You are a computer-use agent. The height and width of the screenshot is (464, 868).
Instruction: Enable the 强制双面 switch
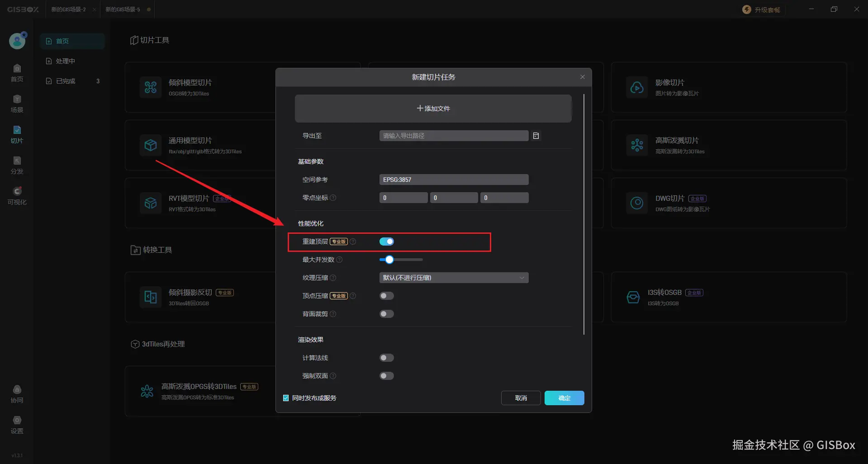point(387,376)
